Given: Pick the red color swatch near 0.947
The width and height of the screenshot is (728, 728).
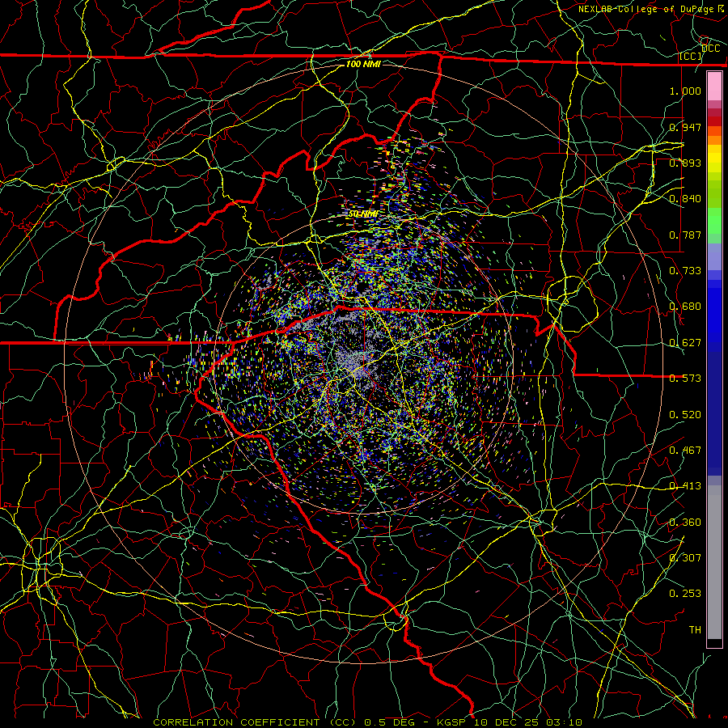Looking at the screenshot, I should coord(714,121).
